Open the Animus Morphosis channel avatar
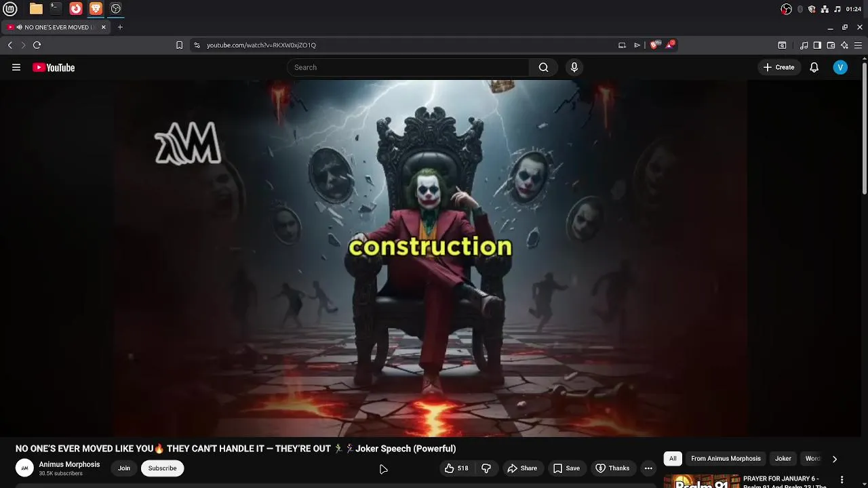This screenshot has height=488, width=868. [x=24, y=468]
